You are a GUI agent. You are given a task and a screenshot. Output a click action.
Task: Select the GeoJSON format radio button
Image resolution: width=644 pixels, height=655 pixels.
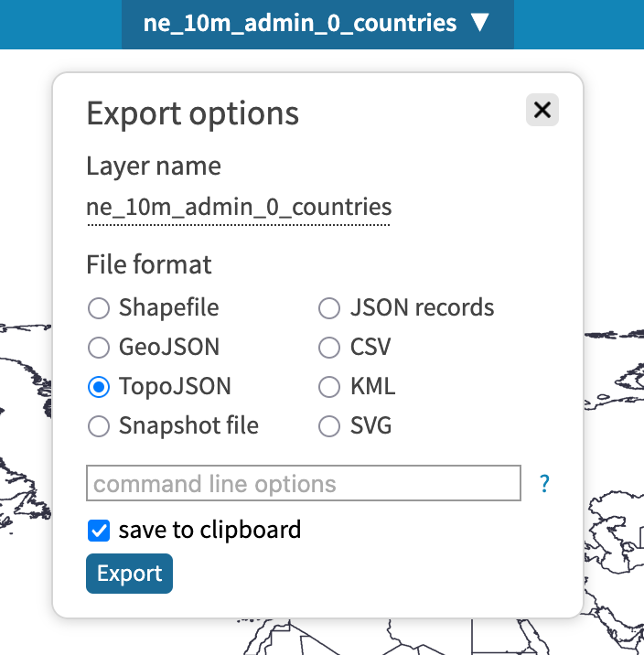tap(99, 348)
